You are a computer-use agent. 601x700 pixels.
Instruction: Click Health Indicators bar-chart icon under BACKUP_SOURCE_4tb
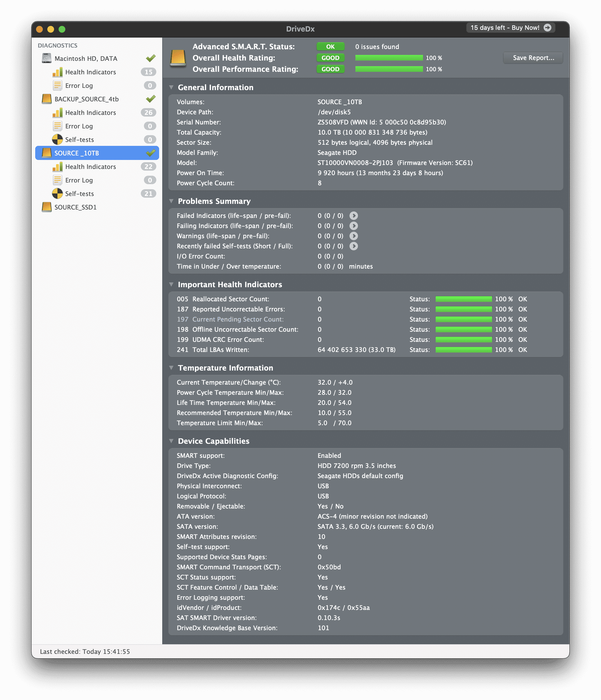point(57,113)
